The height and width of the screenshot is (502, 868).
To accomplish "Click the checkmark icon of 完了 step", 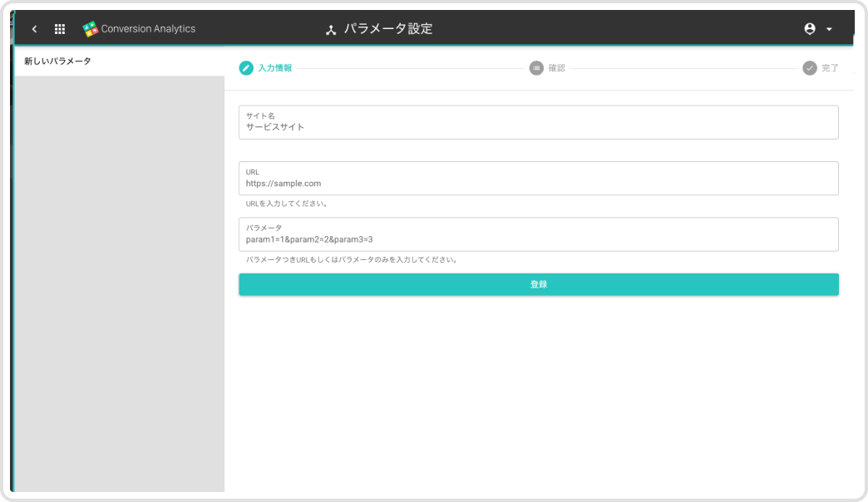I will [x=810, y=68].
